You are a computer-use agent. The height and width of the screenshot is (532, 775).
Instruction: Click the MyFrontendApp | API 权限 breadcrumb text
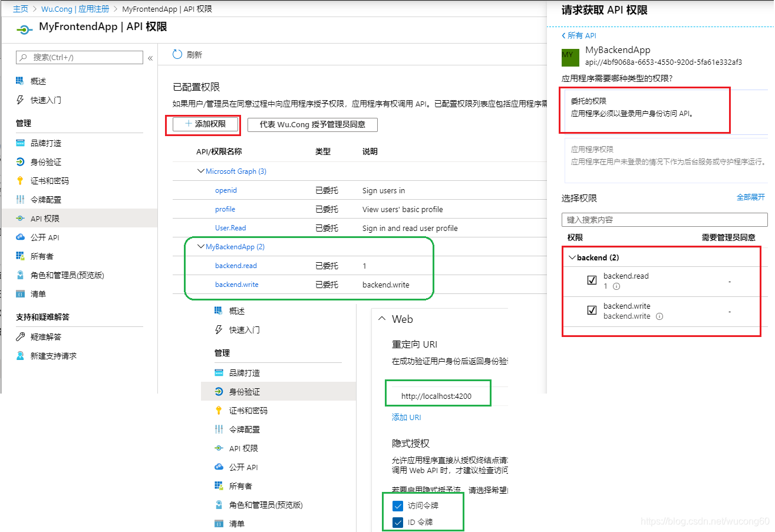click(x=167, y=9)
